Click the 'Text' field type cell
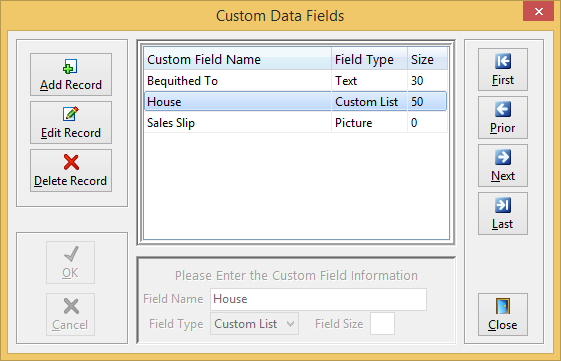 tap(369, 81)
